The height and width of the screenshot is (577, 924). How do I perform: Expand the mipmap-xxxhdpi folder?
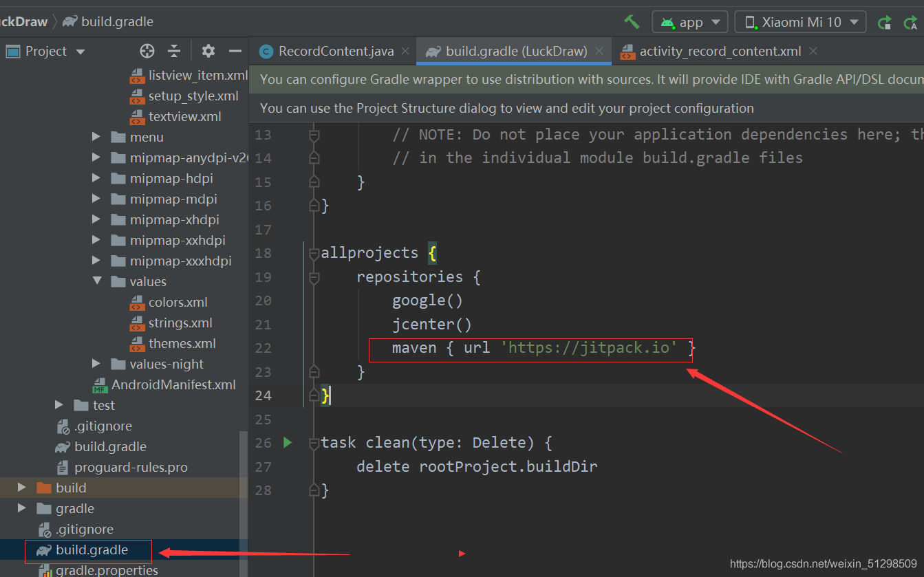coord(96,261)
